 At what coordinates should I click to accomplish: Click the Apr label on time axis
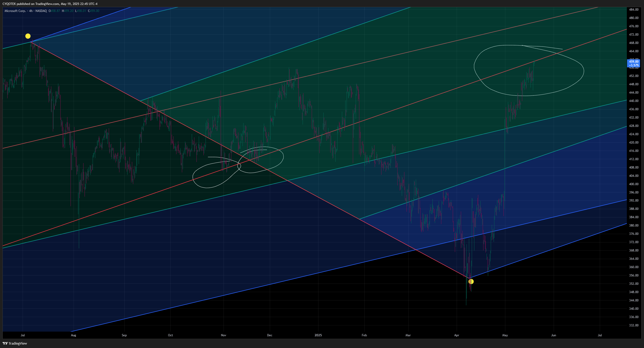click(457, 335)
